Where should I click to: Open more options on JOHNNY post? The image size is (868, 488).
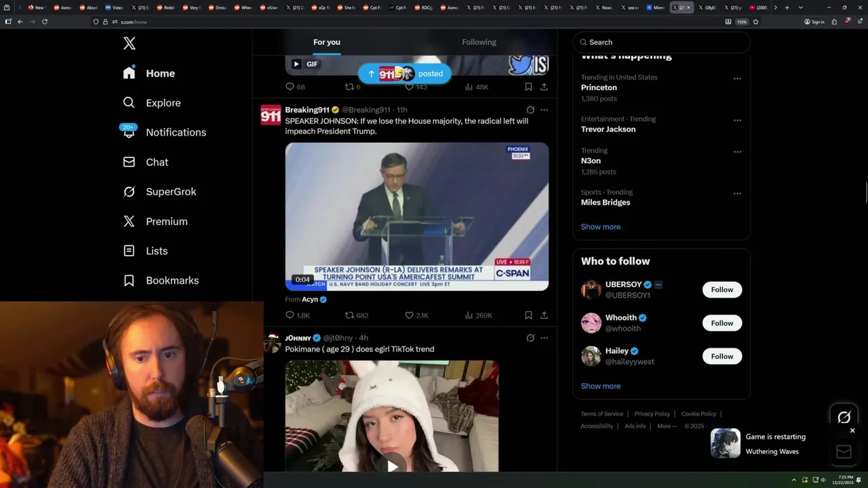(544, 338)
